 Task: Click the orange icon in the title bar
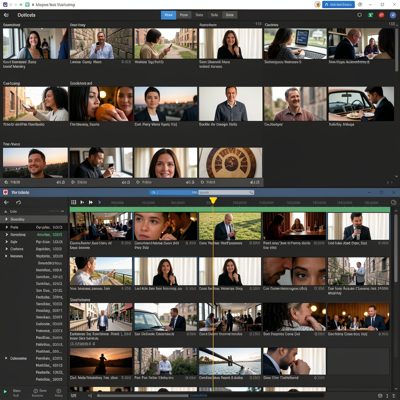(x=317, y=5)
